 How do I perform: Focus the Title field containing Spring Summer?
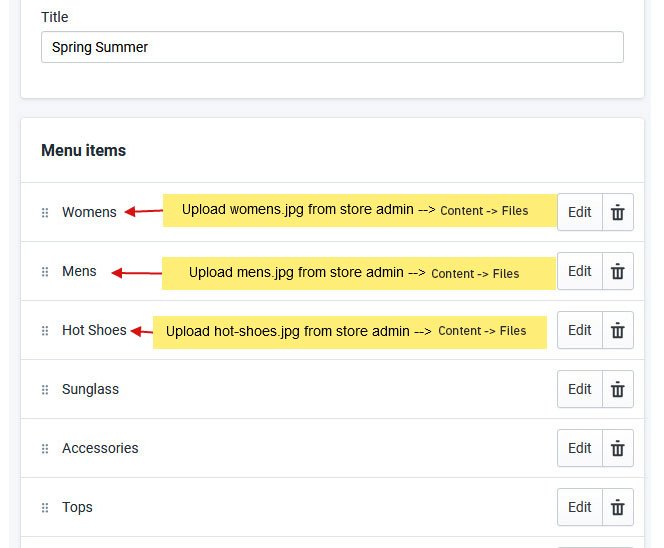tap(332, 47)
